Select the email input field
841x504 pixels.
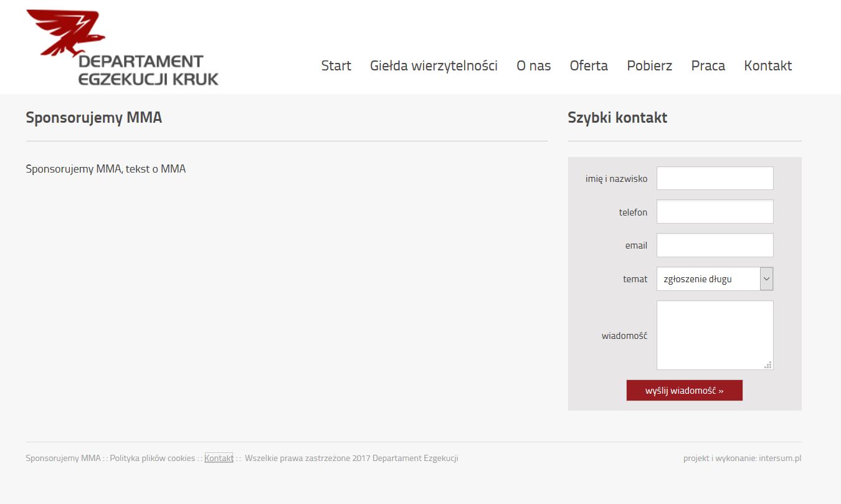tap(715, 245)
